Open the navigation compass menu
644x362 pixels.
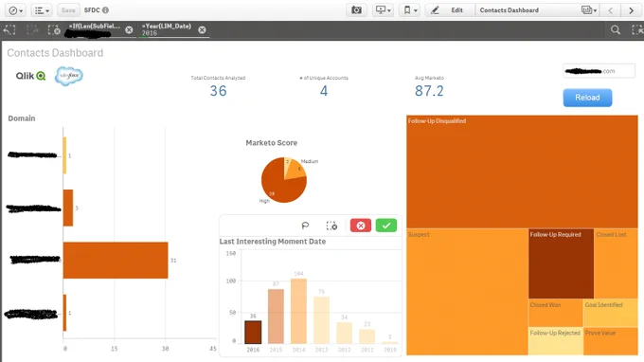[x=15, y=10]
